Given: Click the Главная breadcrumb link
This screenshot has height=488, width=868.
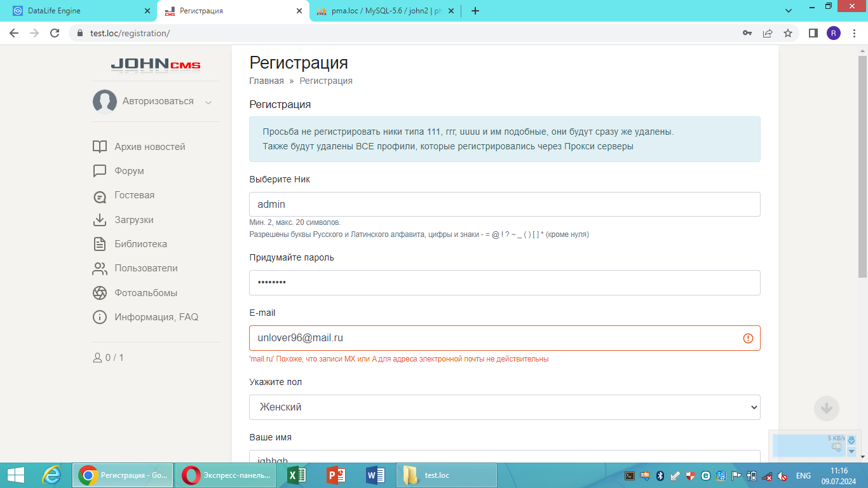Looking at the screenshot, I should coord(266,81).
